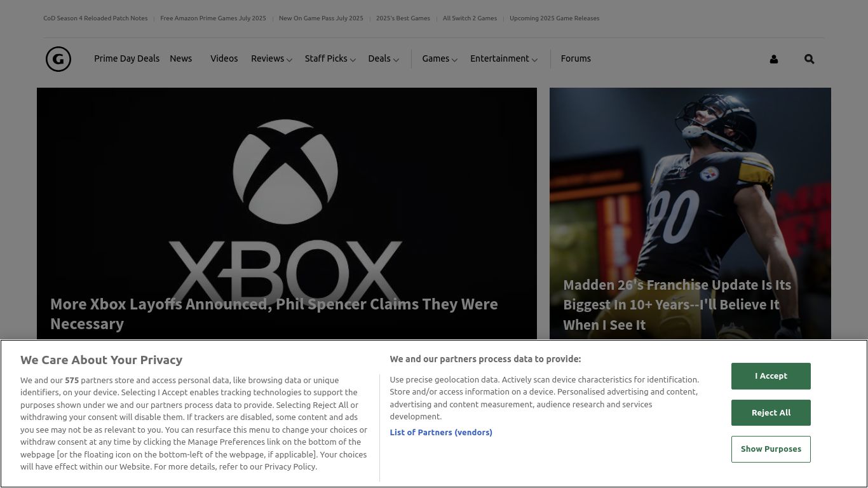Click the GameSpot logo icon
868x488 pixels.
click(58, 59)
